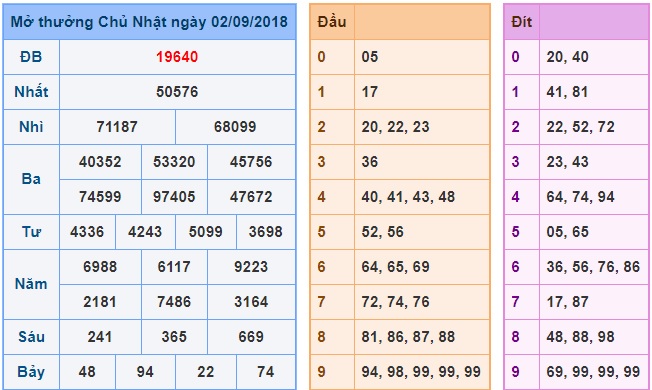Click second prize number 68099
The width and height of the screenshot is (652, 390).
235,127
